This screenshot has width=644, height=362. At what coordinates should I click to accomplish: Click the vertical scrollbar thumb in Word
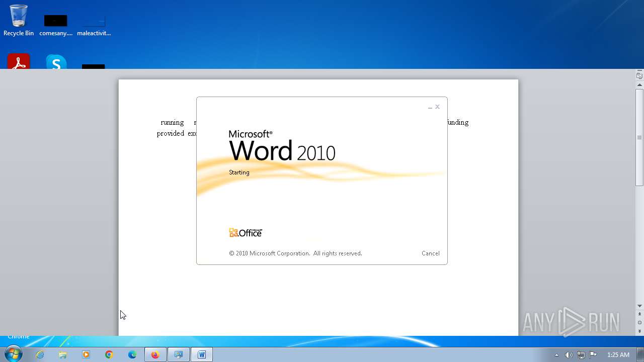(x=639, y=137)
